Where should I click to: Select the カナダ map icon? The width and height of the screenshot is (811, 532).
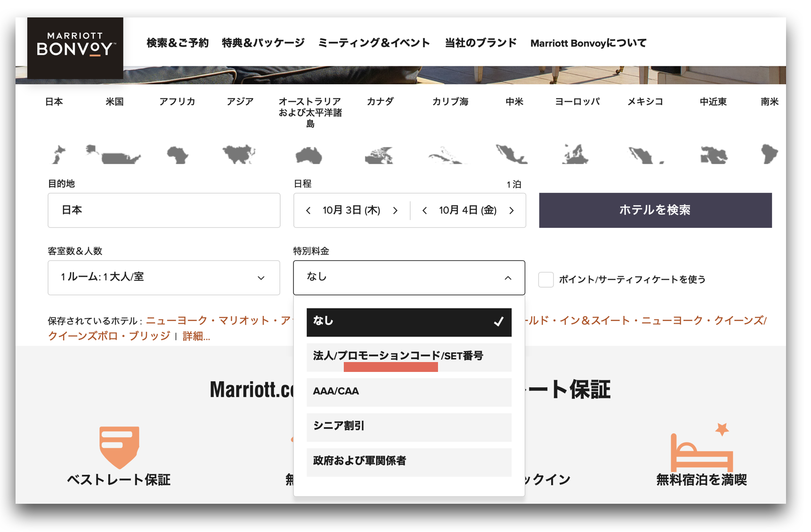click(379, 155)
